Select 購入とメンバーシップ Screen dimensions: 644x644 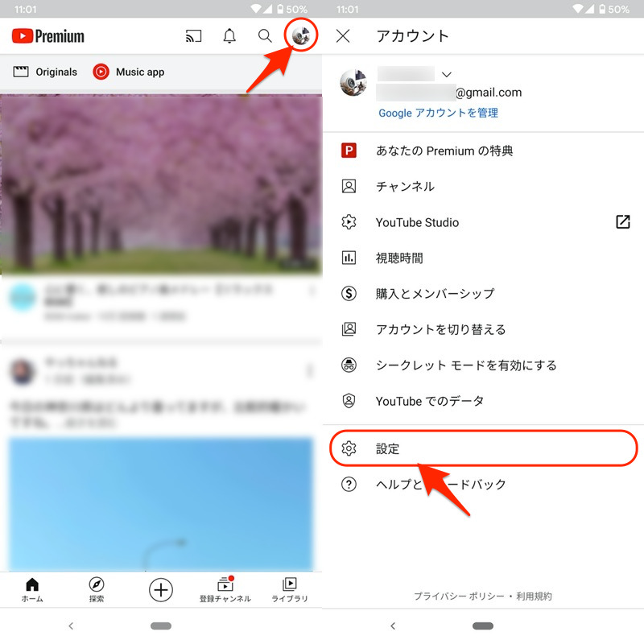pos(435,294)
